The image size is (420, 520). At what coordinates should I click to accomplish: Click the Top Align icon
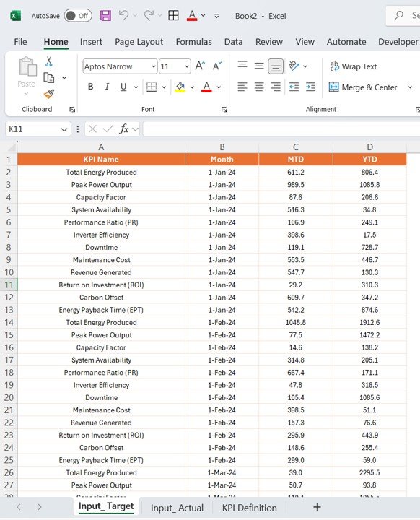click(x=242, y=65)
